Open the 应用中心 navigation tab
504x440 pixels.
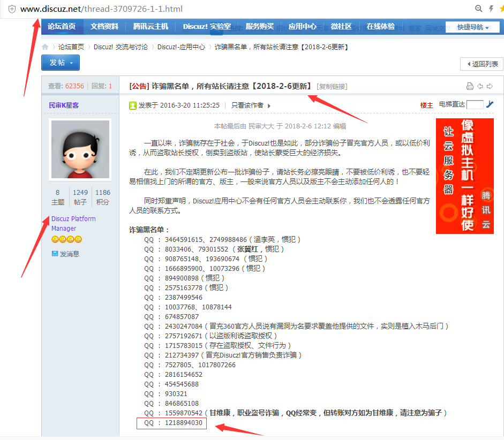tap(303, 26)
